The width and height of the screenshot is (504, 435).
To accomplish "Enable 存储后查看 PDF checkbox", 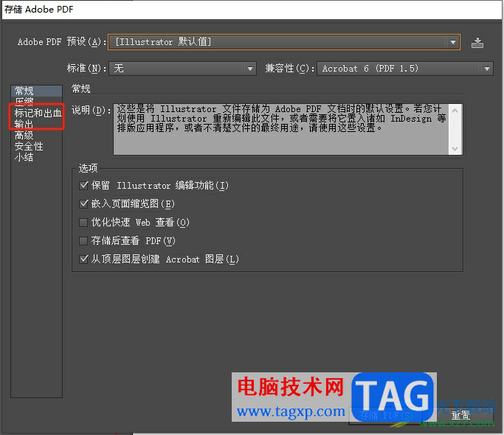I will tap(83, 240).
